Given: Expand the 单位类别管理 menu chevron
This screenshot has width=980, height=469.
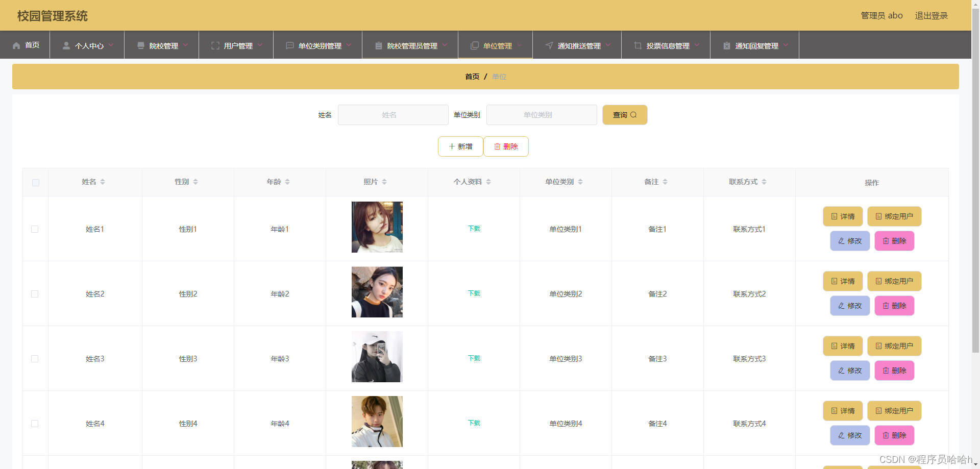Looking at the screenshot, I should coord(349,45).
